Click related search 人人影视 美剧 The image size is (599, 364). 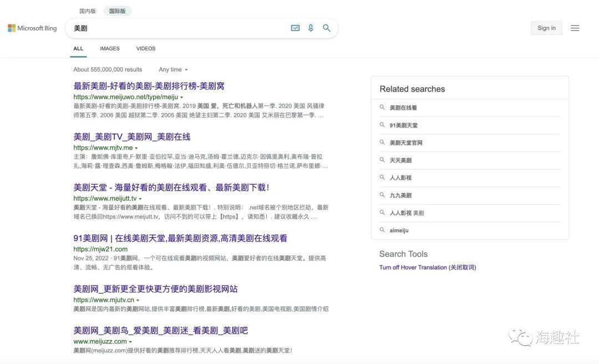coord(407,213)
